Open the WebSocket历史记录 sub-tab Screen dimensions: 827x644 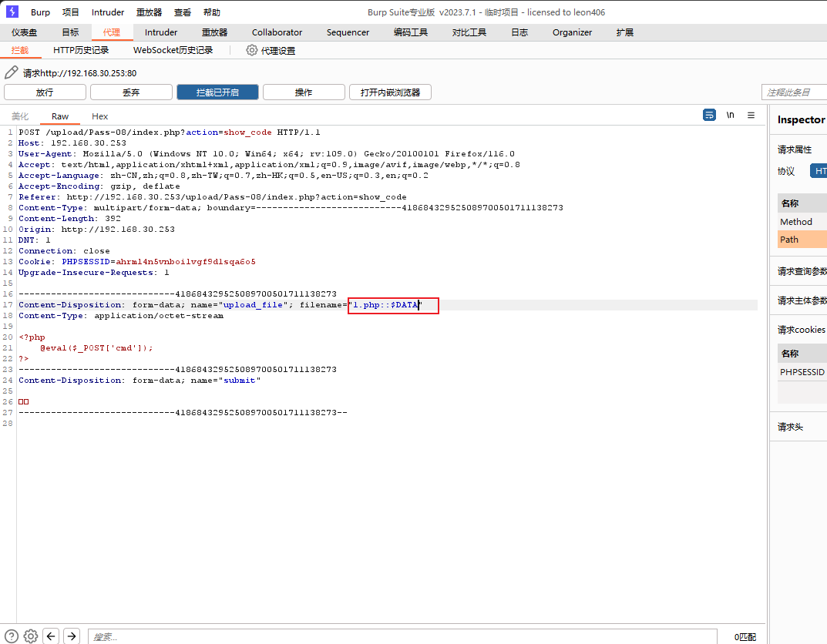(x=173, y=50)
